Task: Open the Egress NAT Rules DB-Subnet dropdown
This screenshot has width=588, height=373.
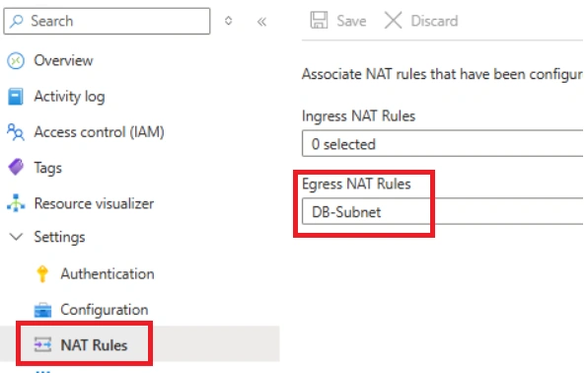Action: [x=443, y=211]
